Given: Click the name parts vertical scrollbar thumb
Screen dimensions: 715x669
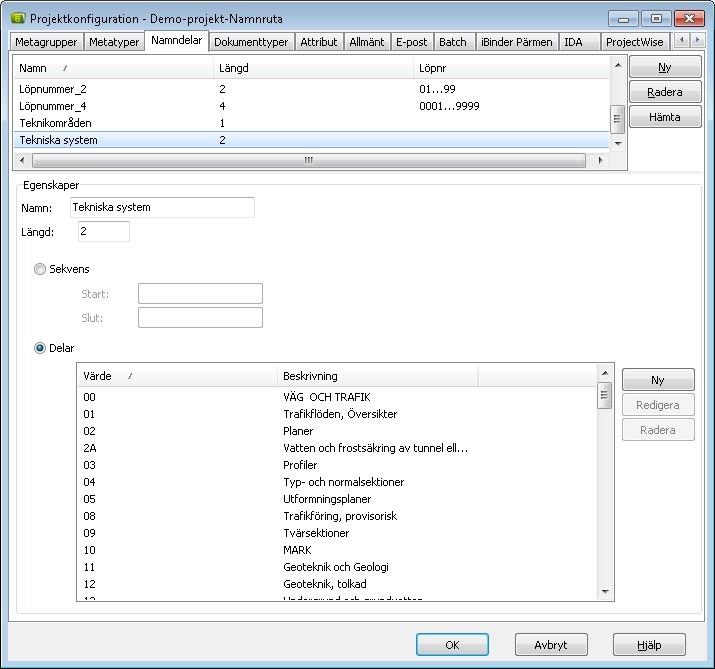Looking at the screenshot, I should click(x=617, y=119).
